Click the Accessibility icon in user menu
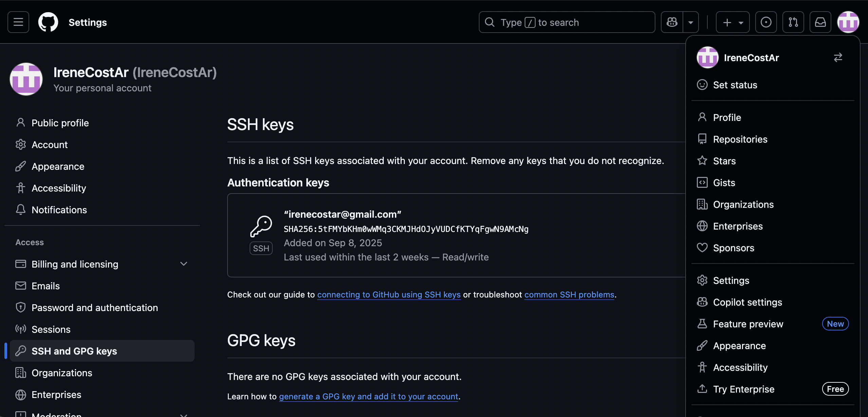 click(702, 367)
